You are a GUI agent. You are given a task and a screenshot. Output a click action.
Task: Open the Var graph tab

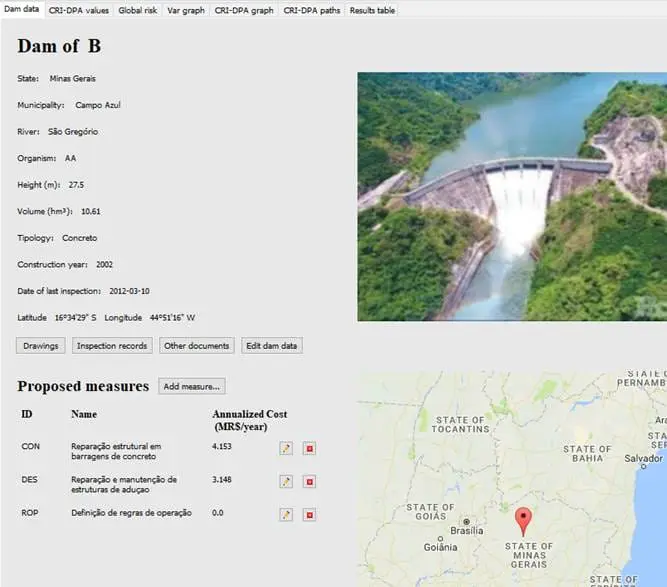pos(186,9)
